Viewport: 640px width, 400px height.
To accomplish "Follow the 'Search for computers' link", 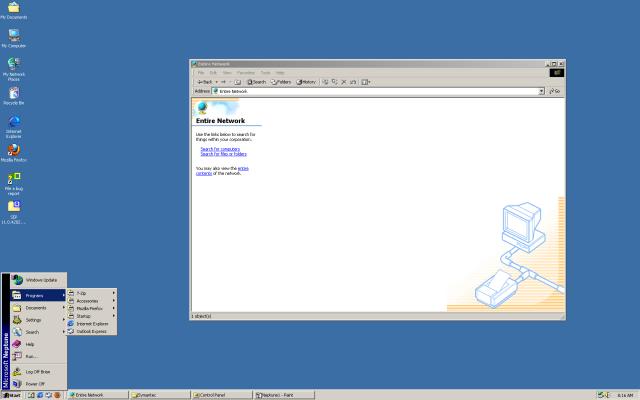I will 220,149.
